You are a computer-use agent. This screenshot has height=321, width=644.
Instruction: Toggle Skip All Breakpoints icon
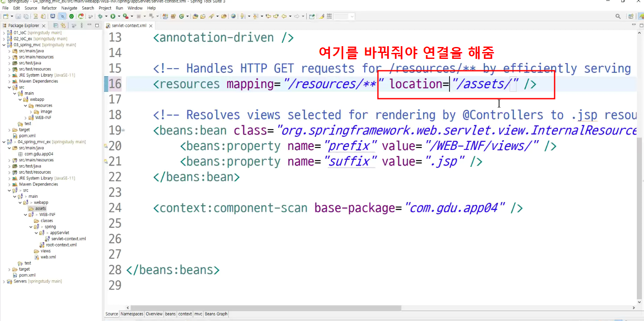click(x=62, y=16)
